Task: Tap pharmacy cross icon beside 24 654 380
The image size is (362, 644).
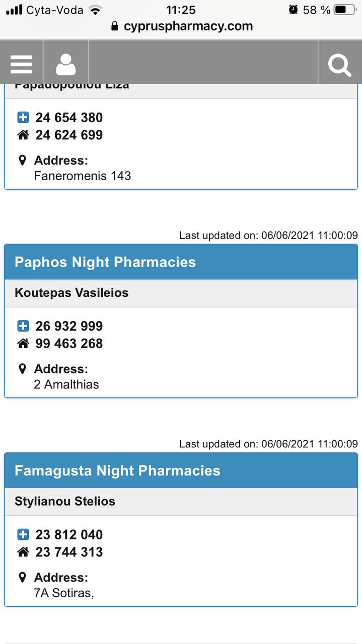Action: point(23,118)
